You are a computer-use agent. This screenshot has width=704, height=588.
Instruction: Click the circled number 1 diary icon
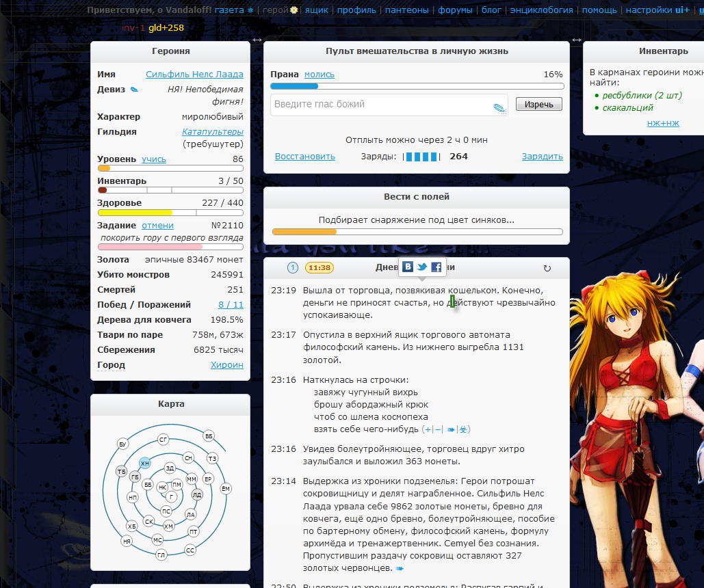click(292, 268)
